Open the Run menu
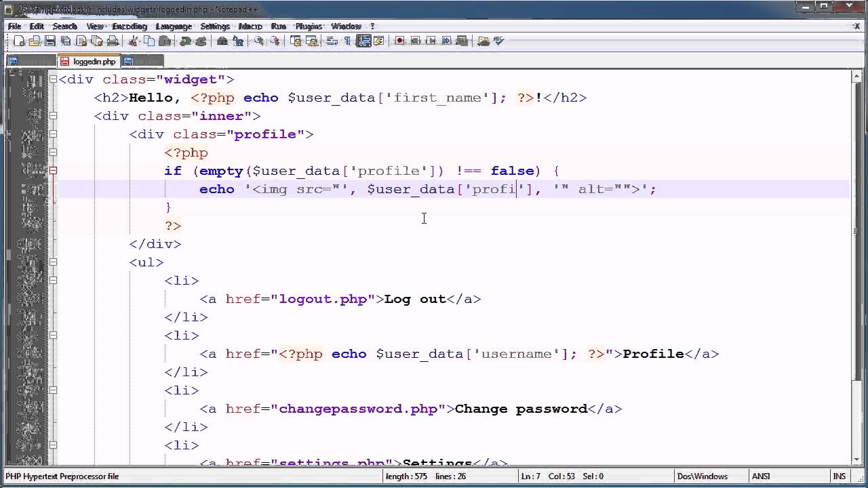 279,26
